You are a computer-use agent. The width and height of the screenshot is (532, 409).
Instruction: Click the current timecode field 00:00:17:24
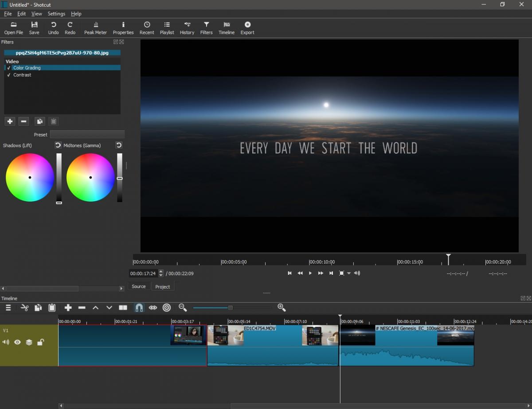pyautogui.click(x=143, y=273)
